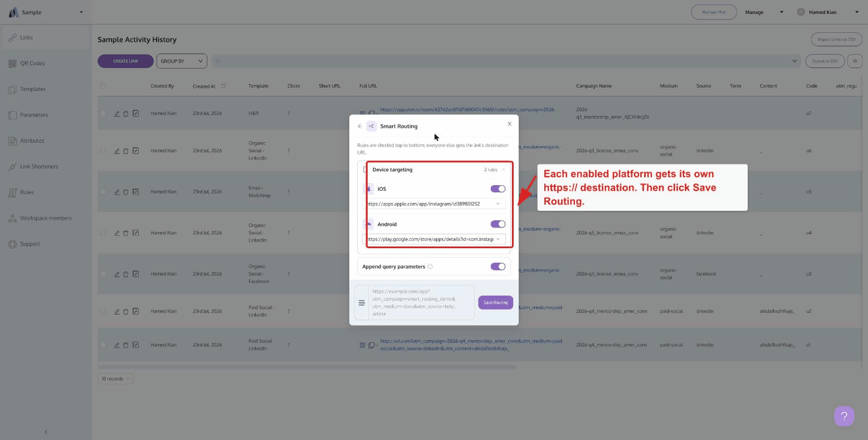The height and width of the screenshot is (440, 868).
Task: Toggle the iOS routing rule off
Action: (498, 189)
